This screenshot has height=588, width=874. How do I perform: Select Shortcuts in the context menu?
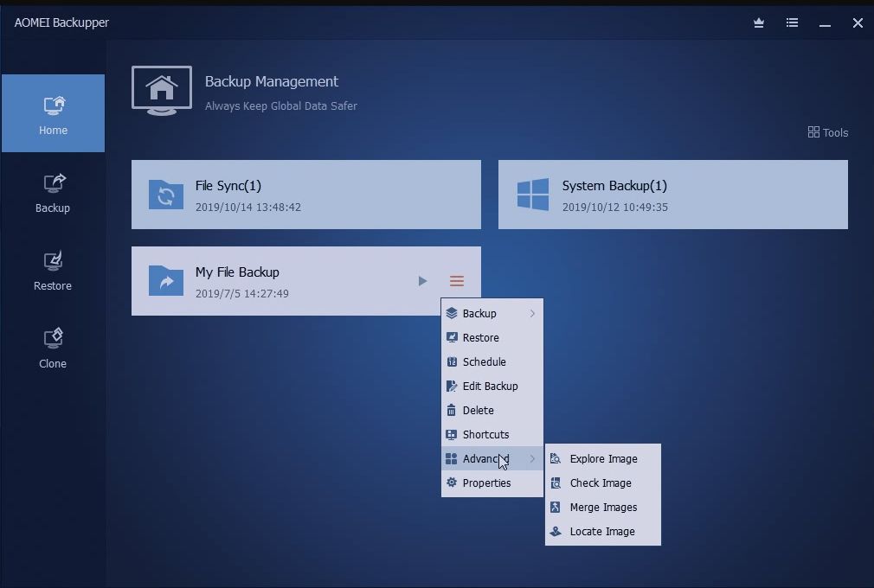click(x=492, y=434)
